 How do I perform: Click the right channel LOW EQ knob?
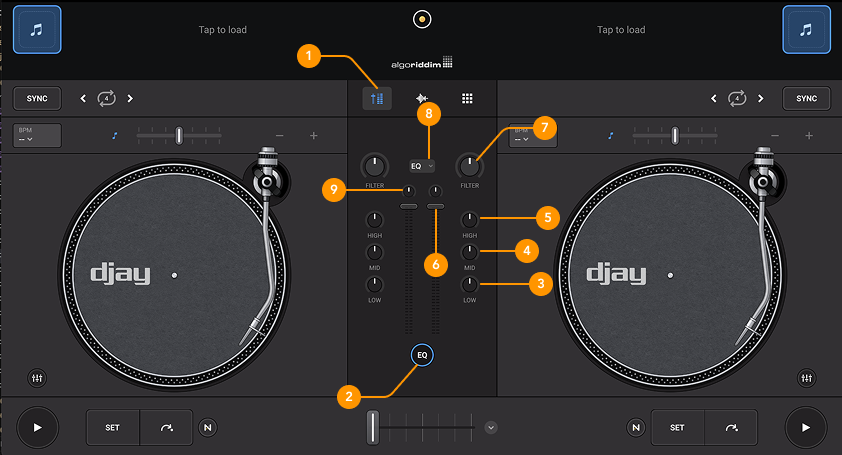[469, 284]
